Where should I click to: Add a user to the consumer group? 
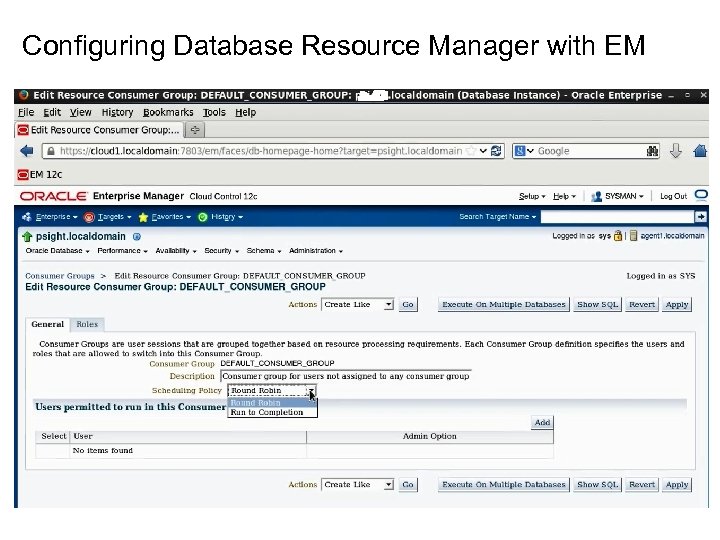[542, 422]
